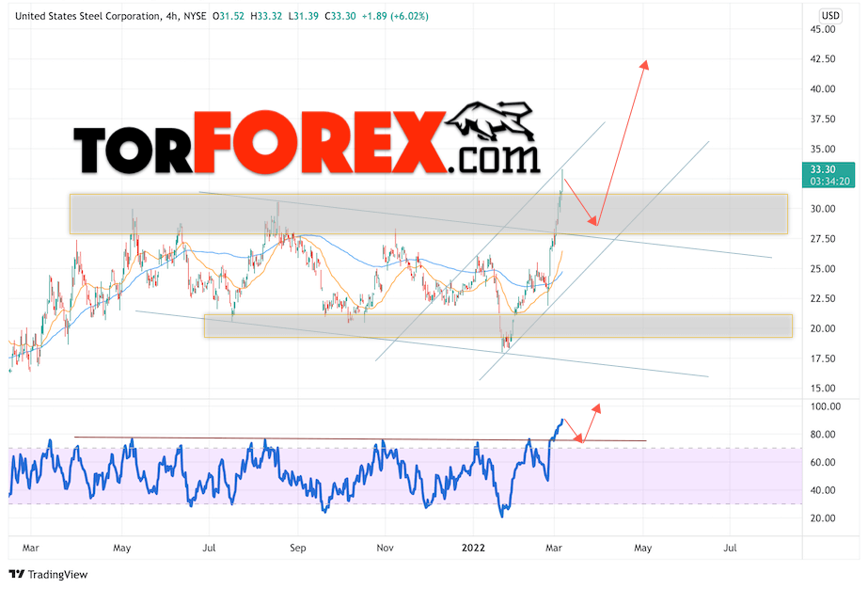Click the candle countdown 03:34:20
The height and width of the screenshot is (589, 868).
click(x=829, y=182)
